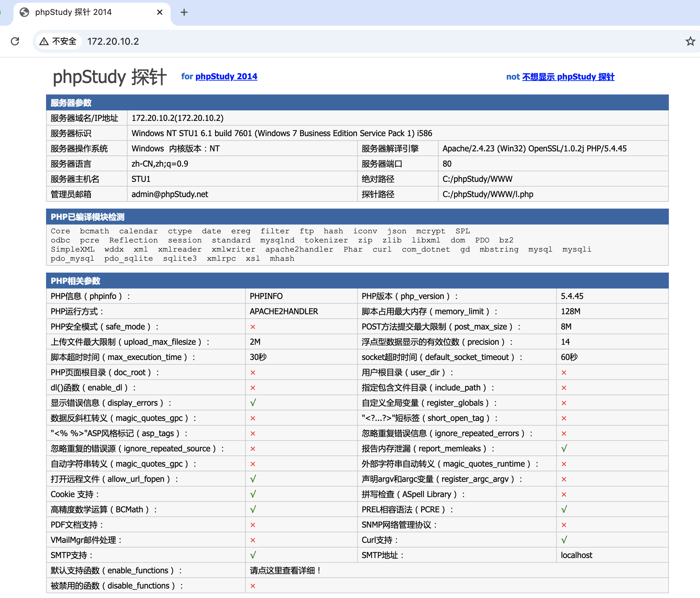Bookmark page with the star icon
The image size is (700, 598).
coord(690,41)
